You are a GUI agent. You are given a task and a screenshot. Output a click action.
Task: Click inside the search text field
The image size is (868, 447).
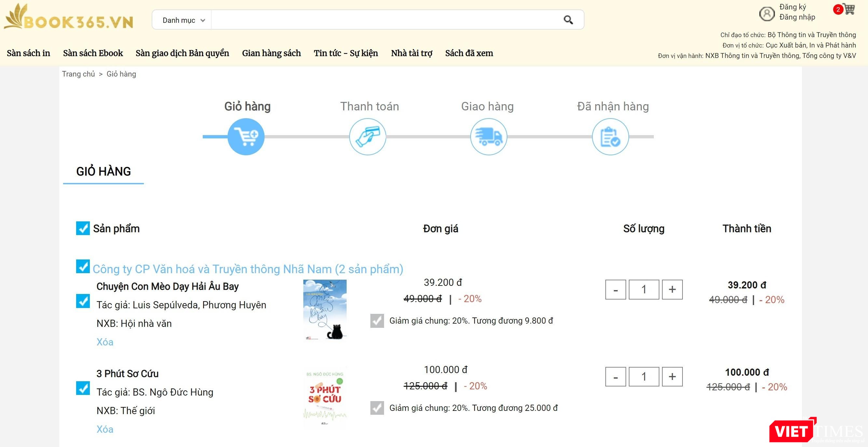[384, 20]
